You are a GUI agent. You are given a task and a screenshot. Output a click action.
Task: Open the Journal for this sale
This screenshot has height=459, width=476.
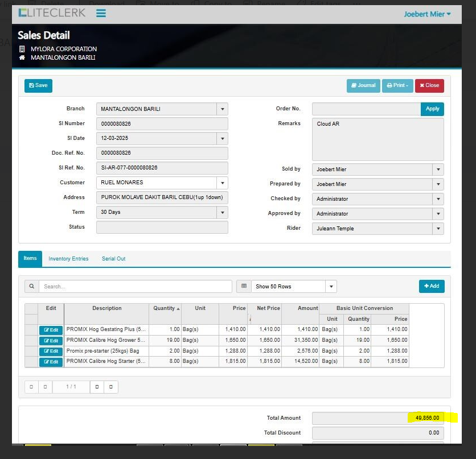[363, 85]
